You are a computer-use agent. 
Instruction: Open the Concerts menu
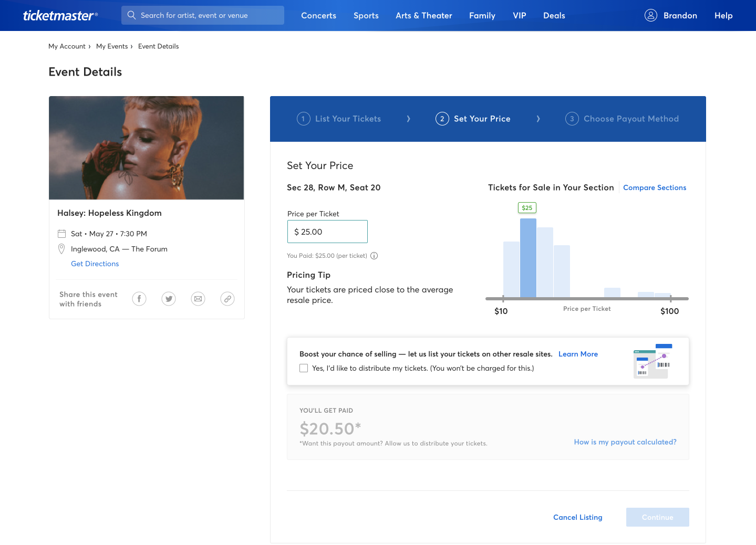tap(318, 15)
